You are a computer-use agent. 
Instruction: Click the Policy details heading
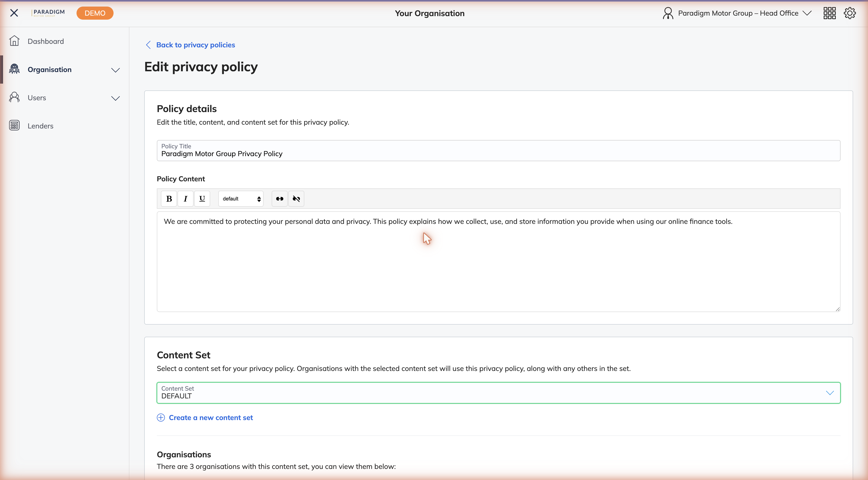[187, 109]
